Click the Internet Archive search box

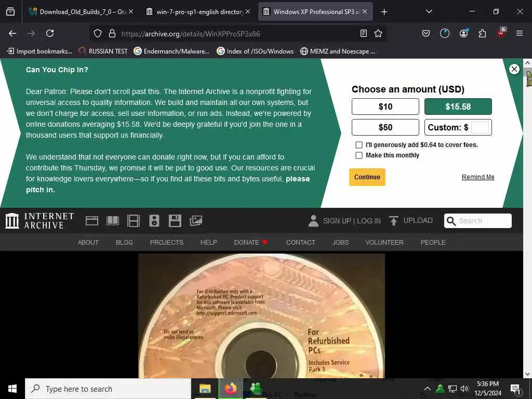pos(478,221)
